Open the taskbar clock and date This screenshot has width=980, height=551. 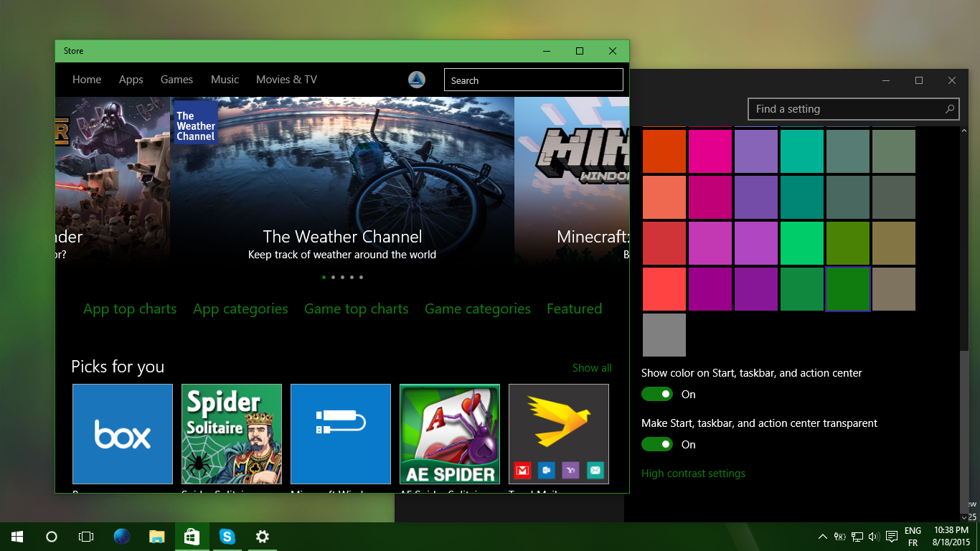pyautogui.click(x=952, y=537)
